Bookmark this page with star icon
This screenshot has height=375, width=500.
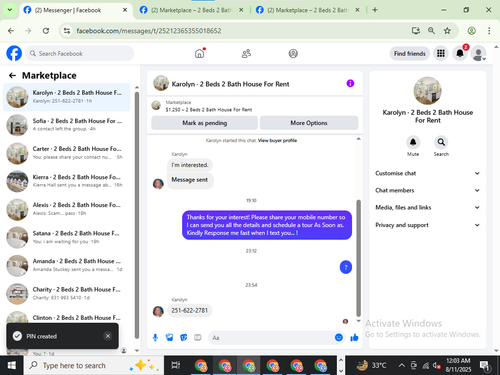point(447,31)
